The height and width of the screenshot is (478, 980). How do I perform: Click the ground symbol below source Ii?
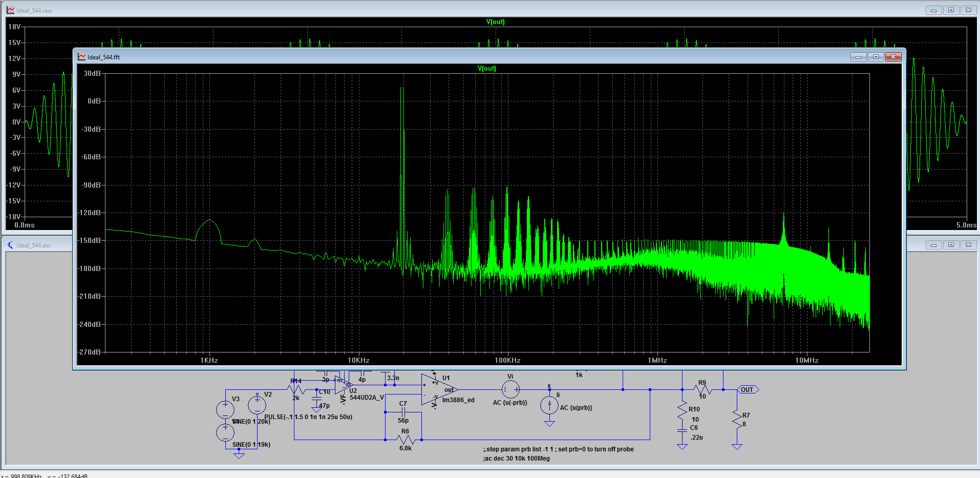(x=549, y=424)
